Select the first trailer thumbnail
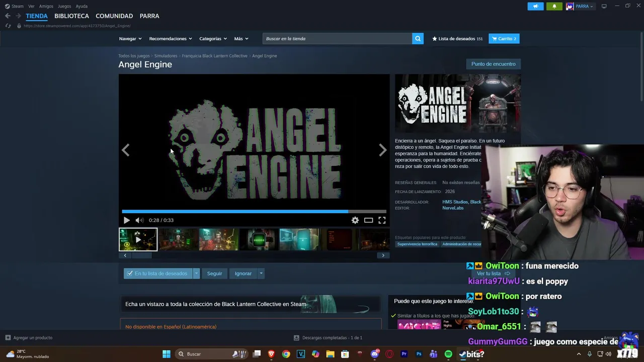 coord(138,239)
